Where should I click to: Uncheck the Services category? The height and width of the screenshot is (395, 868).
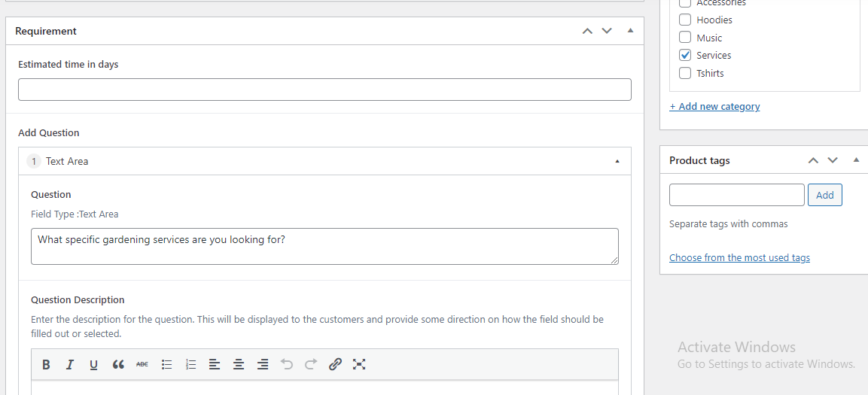[685, 56]
